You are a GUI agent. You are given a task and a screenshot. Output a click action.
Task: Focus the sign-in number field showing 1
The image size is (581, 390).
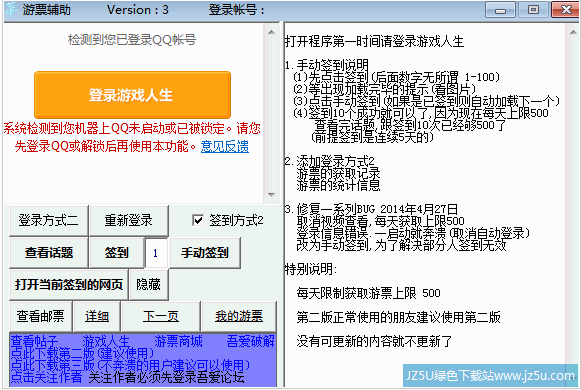(156, 253)
